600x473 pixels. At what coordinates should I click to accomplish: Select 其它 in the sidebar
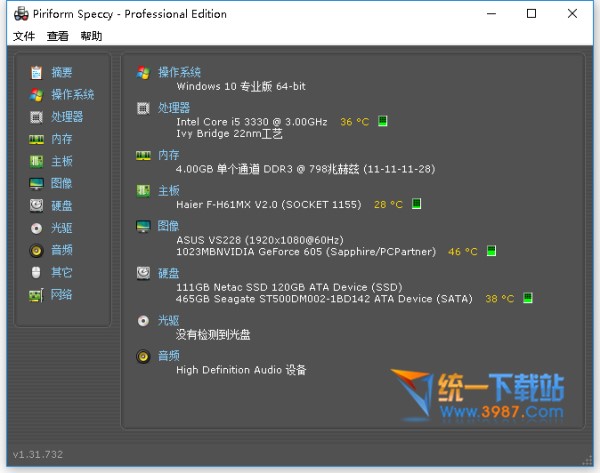(62, 273)
